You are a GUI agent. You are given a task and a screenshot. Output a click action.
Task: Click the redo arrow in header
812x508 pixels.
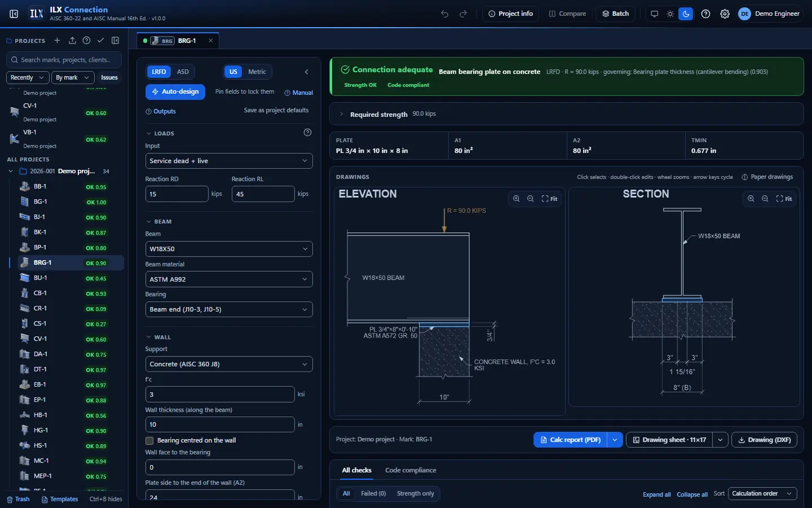464,14
